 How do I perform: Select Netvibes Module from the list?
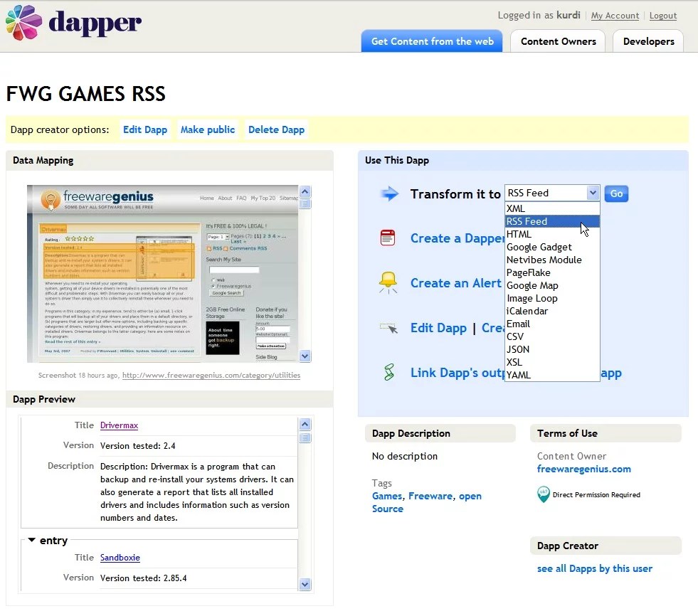pos(552,260)
